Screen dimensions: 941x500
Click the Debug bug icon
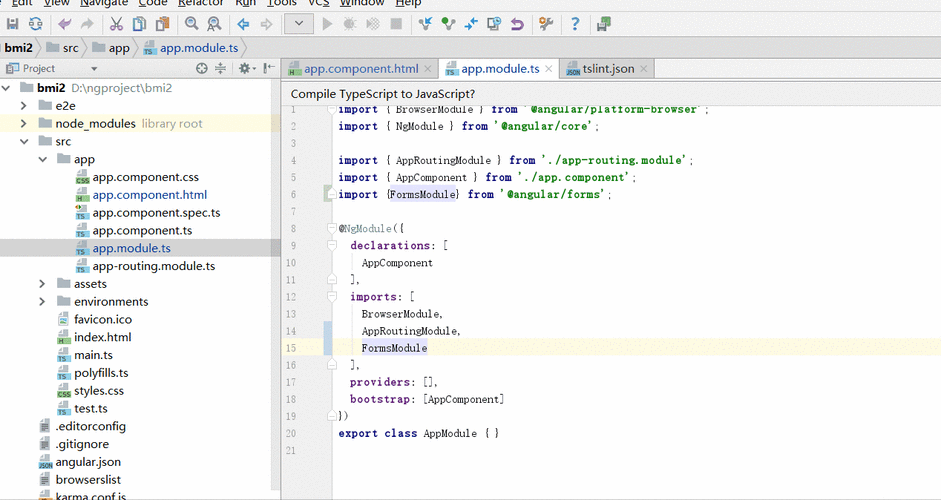tap(350, 24)
